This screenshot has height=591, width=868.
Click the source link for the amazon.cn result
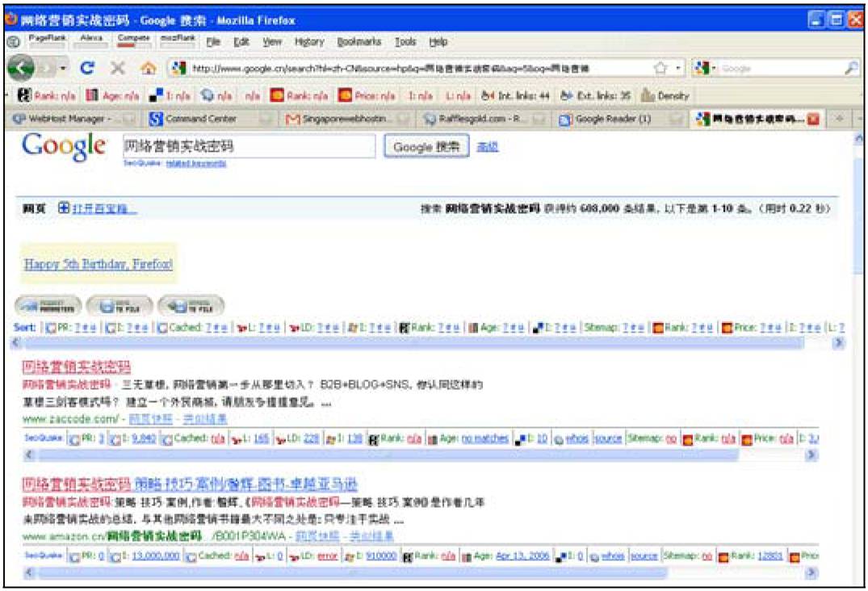[644, 555]
